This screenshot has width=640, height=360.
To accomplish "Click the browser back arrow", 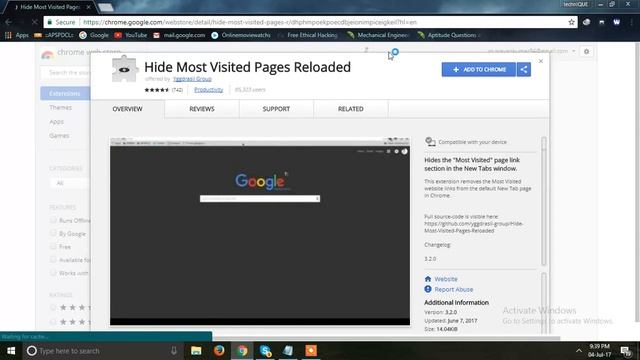I will coord(9,22).
